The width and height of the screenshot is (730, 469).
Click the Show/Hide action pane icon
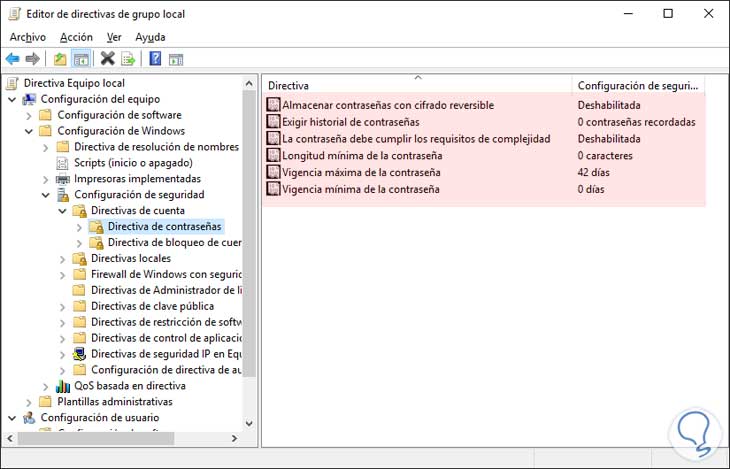(176, 59)
